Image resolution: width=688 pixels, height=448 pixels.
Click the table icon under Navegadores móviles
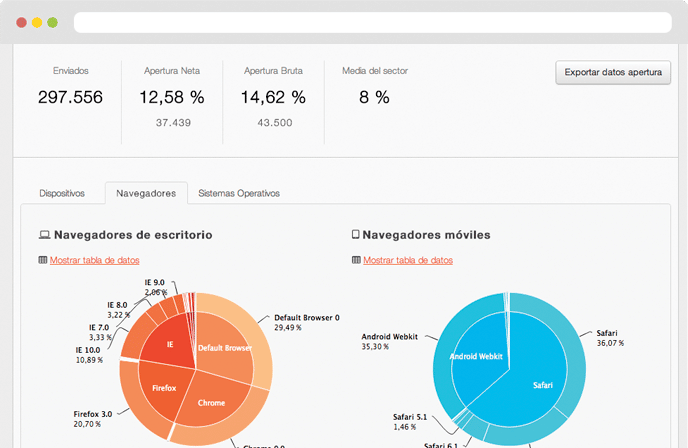point(356,260)
